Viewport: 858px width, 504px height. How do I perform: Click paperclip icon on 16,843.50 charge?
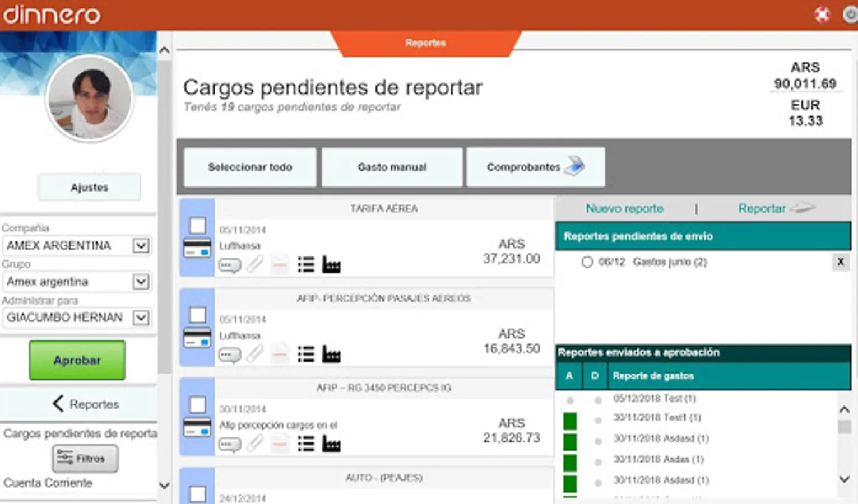coord(255,354)
